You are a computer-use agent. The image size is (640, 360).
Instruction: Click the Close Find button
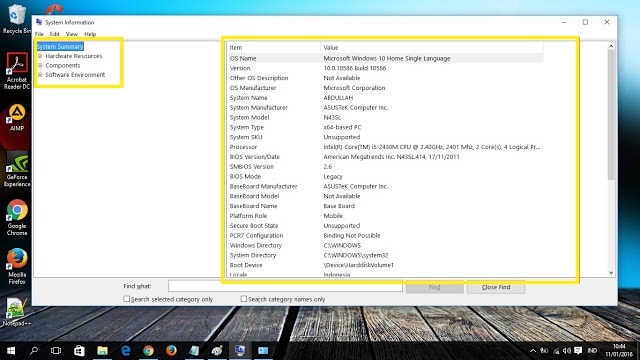click(x=496, y=287)
